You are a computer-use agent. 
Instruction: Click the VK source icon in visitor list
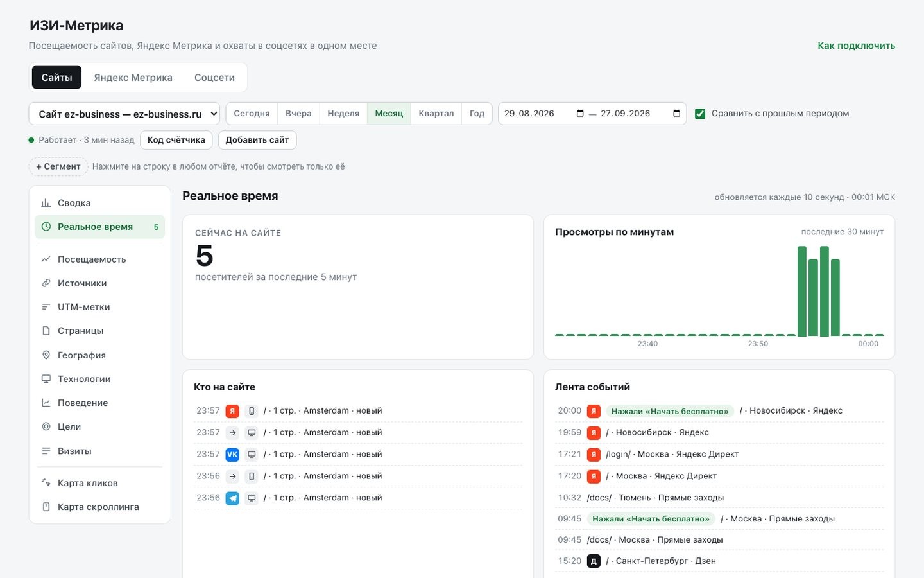click(x=232, y=455)
